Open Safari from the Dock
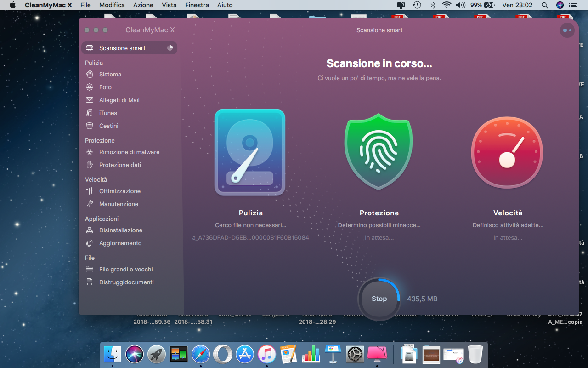The height and width of the screenshot is (368, 588). pyautogui.click(x=201, y=354)
